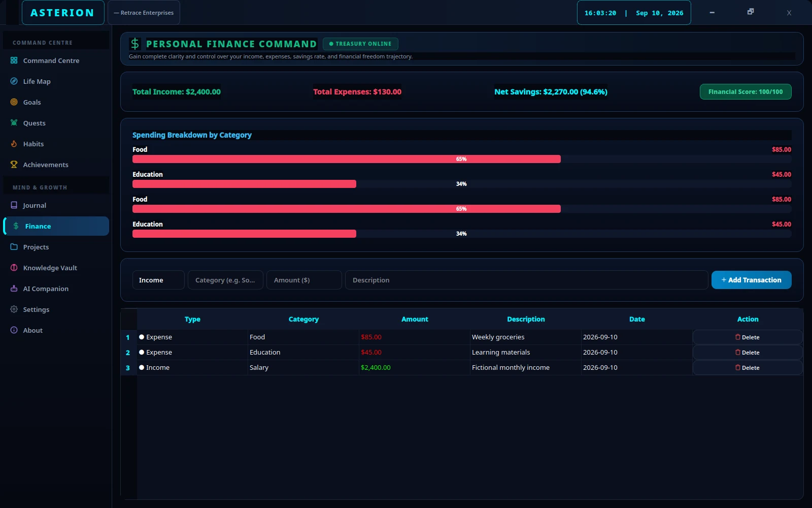Delete the Fictional monthly income transaction
812x508 pixels.
[748, 368]
